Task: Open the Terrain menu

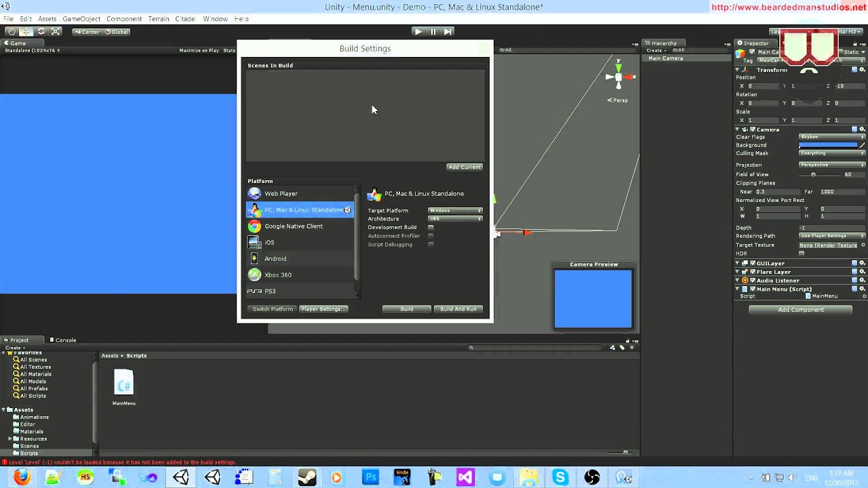Action: pyautogui.click(x=159, y=19)
